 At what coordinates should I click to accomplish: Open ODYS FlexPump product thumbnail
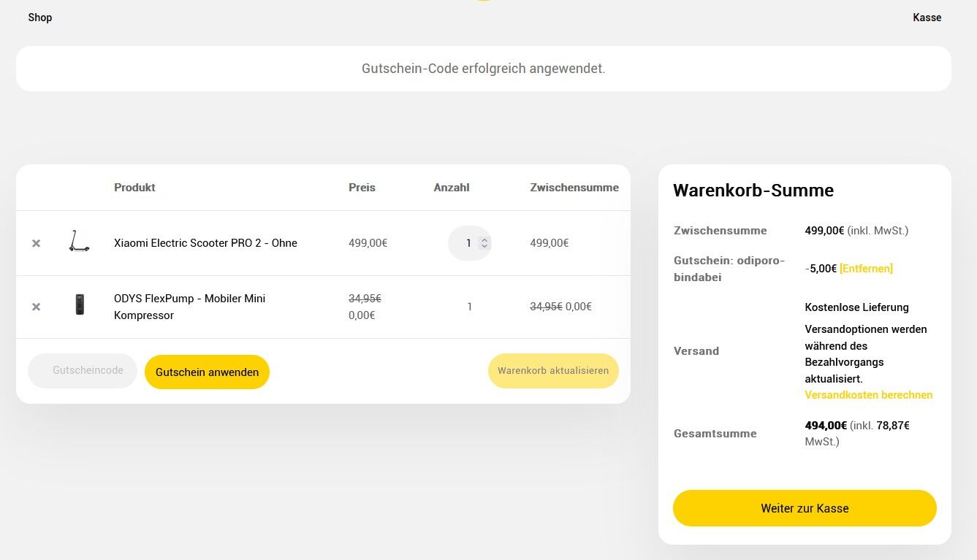(x=80, y=304)
